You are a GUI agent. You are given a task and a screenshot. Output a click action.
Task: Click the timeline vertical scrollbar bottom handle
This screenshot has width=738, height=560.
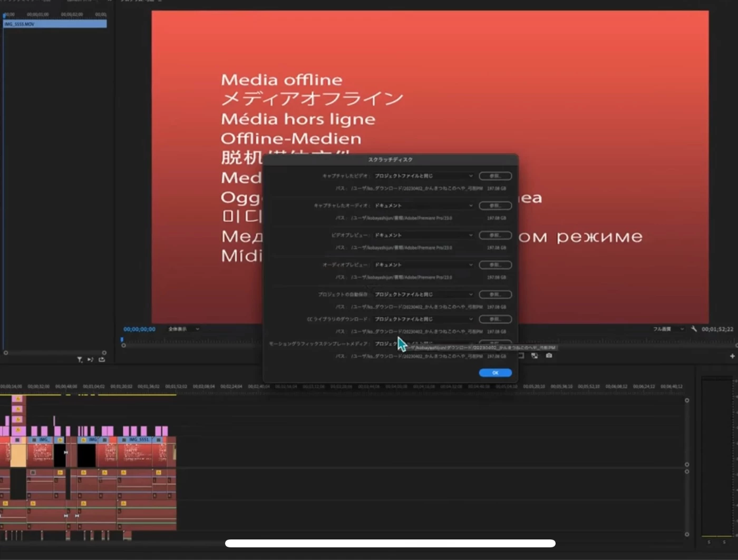[x=687, y=534]
